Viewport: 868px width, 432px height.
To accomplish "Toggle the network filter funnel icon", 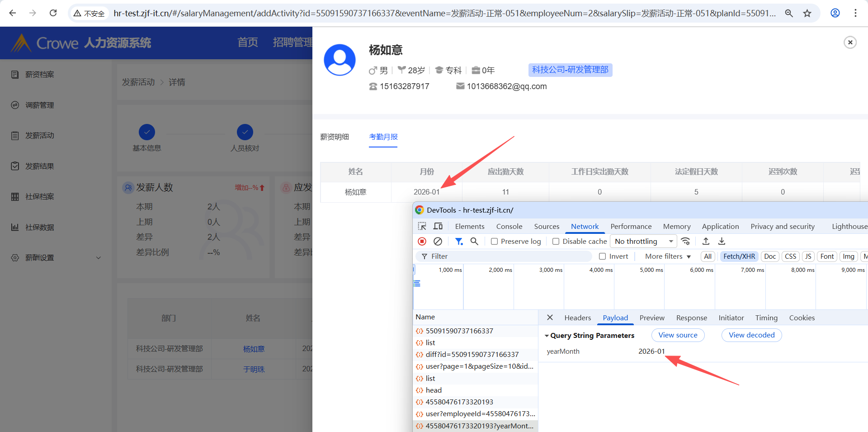I will click(x=459, y=242).
